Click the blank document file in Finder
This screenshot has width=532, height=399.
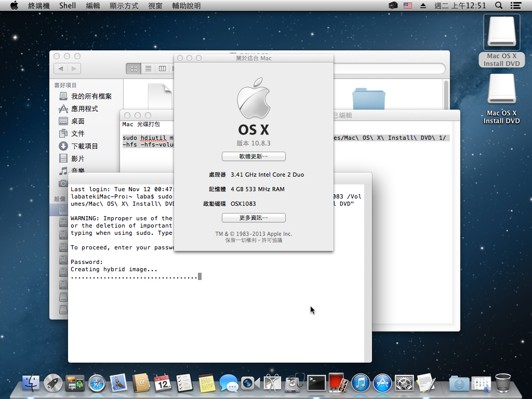[160, 96]
